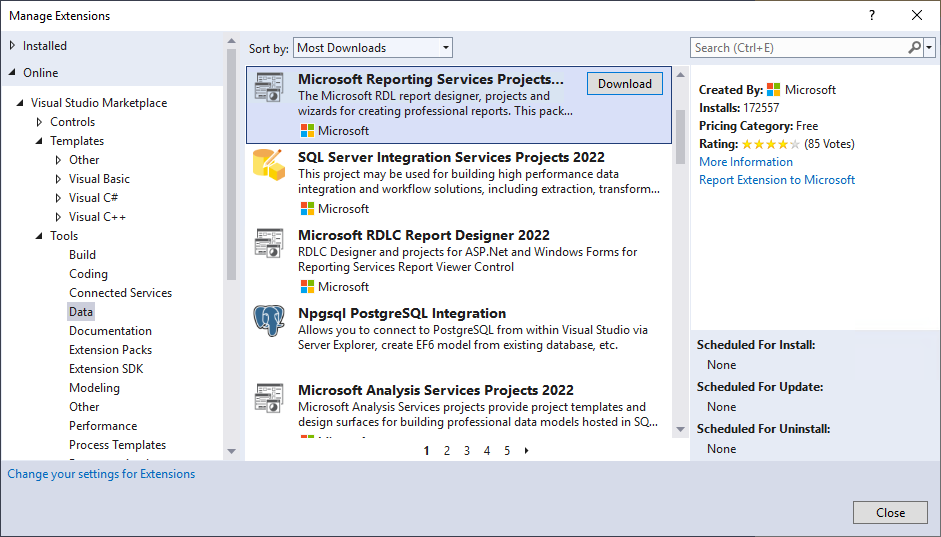
Task: Click the Microsoft logo under RDLC Report Designer
Action: click(307, 287)
